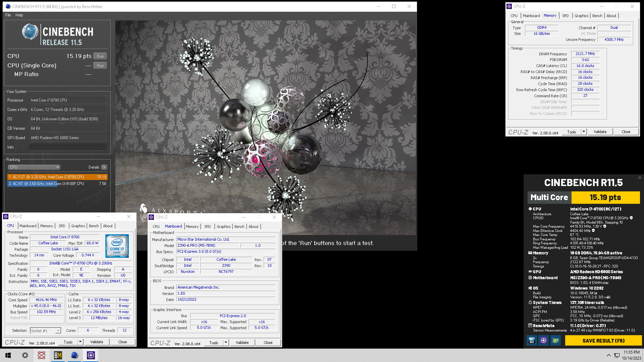The height and width of the screenshot is (362, 644).
Task: Select ranking entry Intel Core i3-9100F CPU 7.58
Action: tap(57, 184)
